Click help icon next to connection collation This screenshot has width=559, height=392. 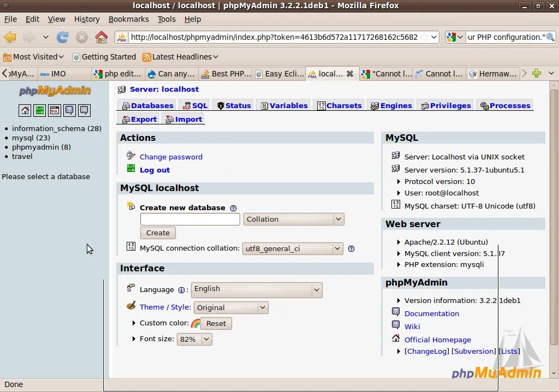click(x=351, y=248)
